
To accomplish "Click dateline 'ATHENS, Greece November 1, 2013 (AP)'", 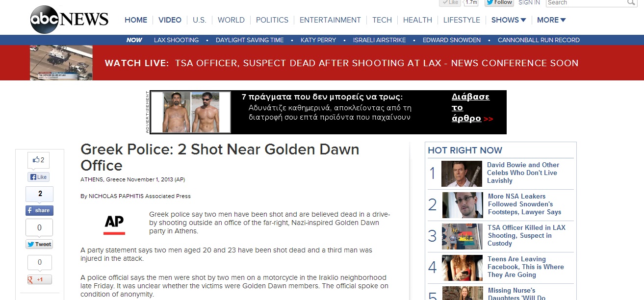I will pyautogui.click(x=132, y=179).
